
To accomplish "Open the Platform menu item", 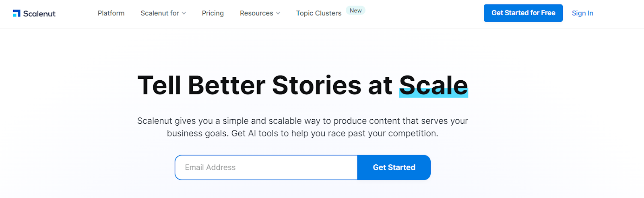I will (111, 13).
